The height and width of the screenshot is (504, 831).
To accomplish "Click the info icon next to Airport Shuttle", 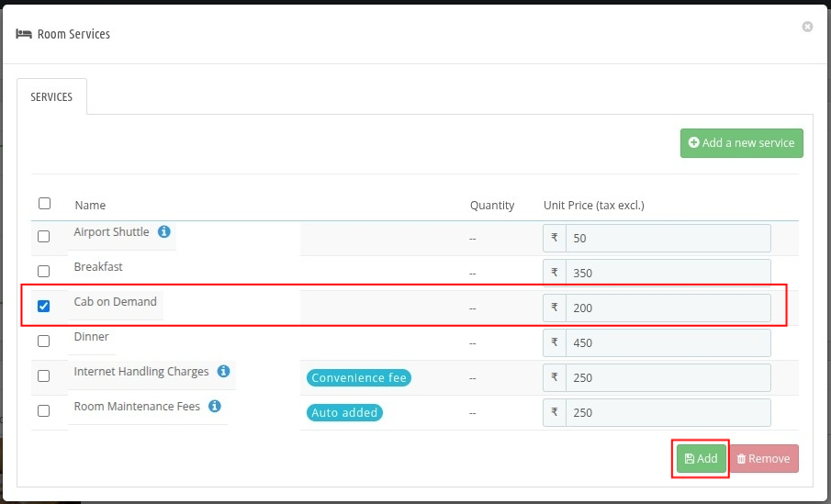I will click(x=164, y=231).
